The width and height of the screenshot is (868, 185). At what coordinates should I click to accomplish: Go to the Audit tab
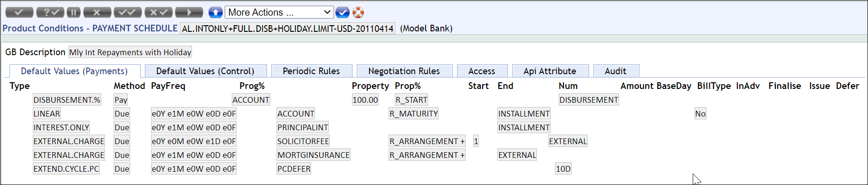point(616,71)
